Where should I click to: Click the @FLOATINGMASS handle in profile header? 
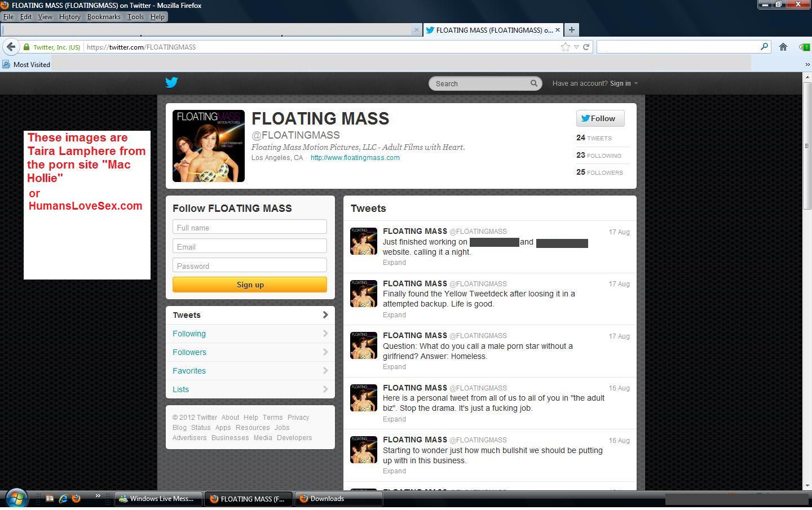coord(295,135)
